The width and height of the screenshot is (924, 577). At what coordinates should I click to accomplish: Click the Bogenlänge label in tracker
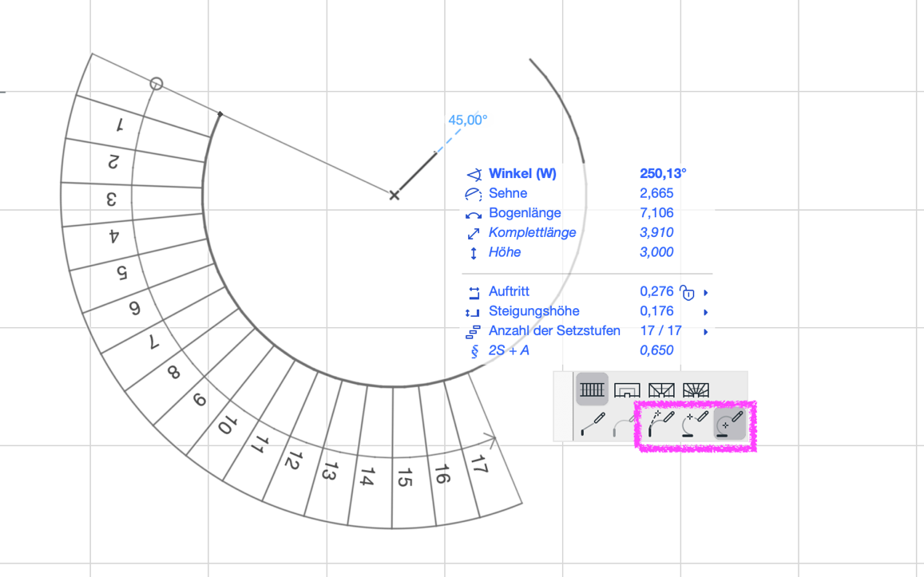(x=525, y=213)
